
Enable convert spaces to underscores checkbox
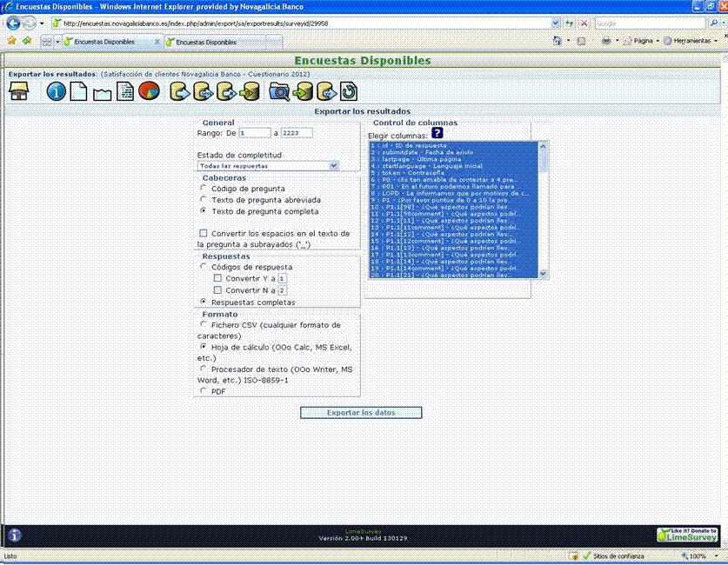click(x=204, y=234)
